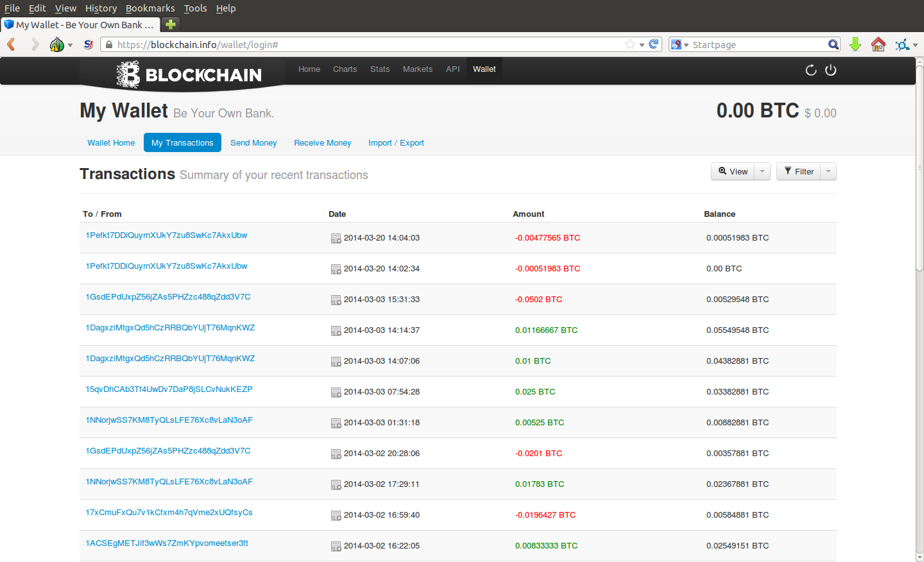Click the Charts navigation link
The width and height of the screenshot is (924, 562).
[345, 69]
